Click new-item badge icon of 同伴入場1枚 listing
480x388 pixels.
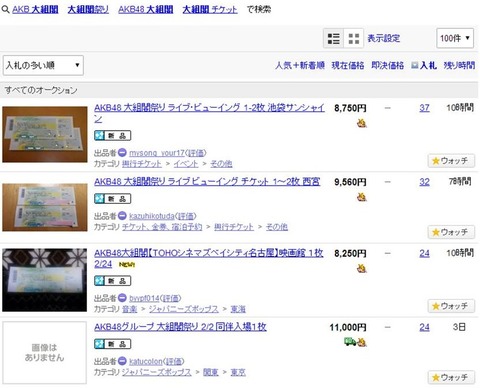pyautogui.click(x=112, y=344)
